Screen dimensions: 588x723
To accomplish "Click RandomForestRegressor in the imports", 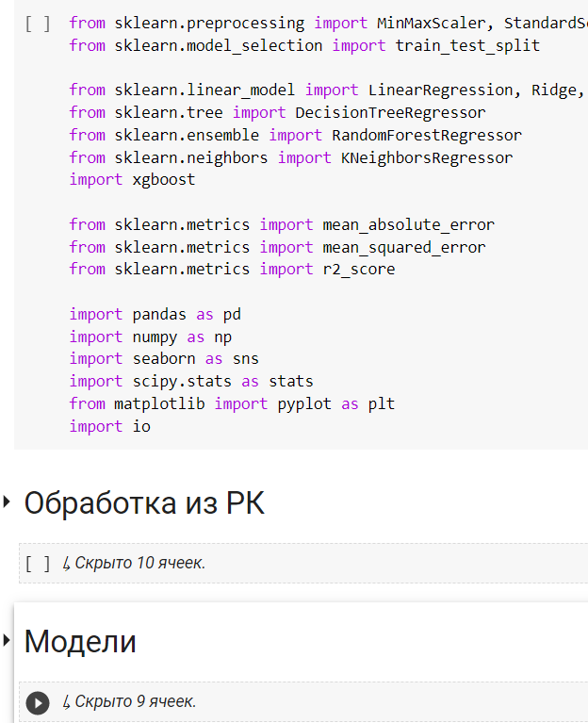I will point(427,135).
